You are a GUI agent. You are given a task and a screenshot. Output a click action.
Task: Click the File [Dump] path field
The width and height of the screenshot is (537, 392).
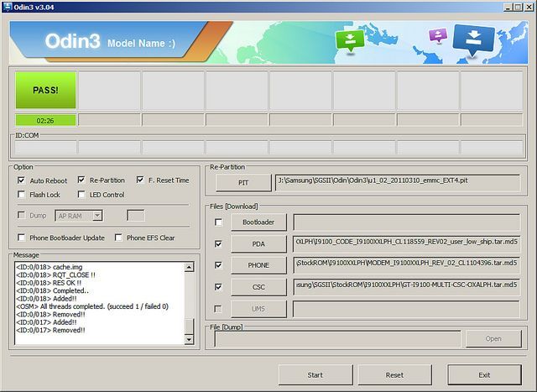coord(337,338)
